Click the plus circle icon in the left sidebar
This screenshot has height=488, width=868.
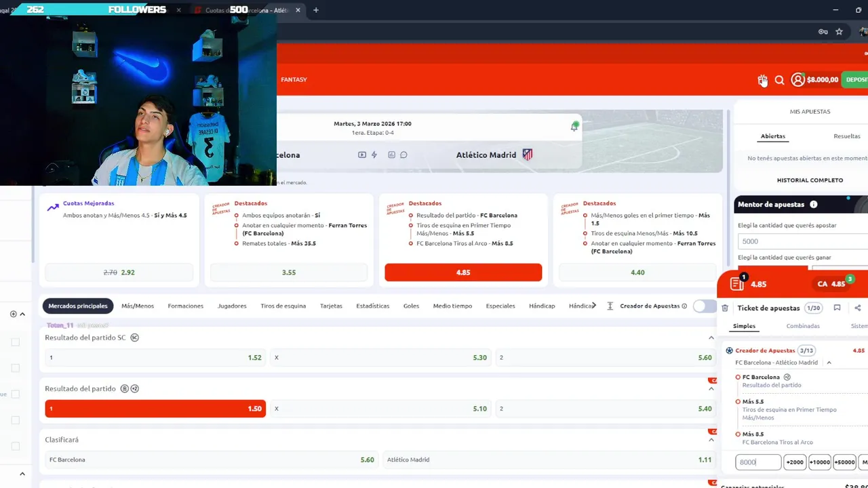click(14, 314)
